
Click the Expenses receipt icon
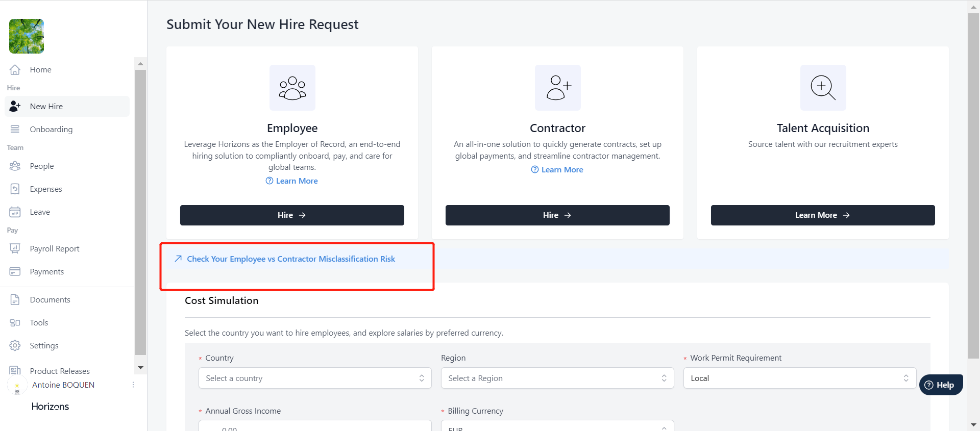(15, 189)
